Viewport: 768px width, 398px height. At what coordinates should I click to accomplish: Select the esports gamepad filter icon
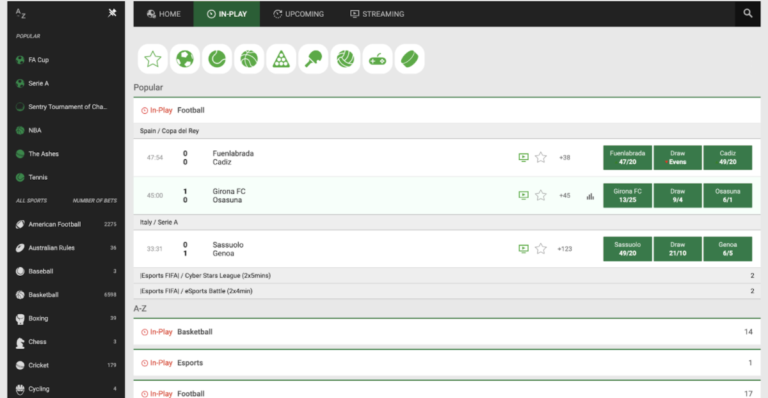tap(377, 59)
